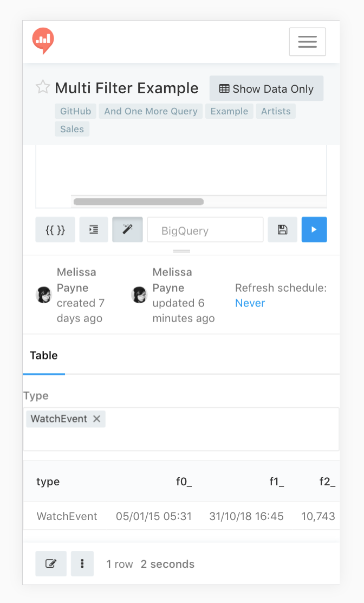The height and width of the screenshot is (603, 364).
Task: Star the Multi Filter Example query
Action: [42, 87]
